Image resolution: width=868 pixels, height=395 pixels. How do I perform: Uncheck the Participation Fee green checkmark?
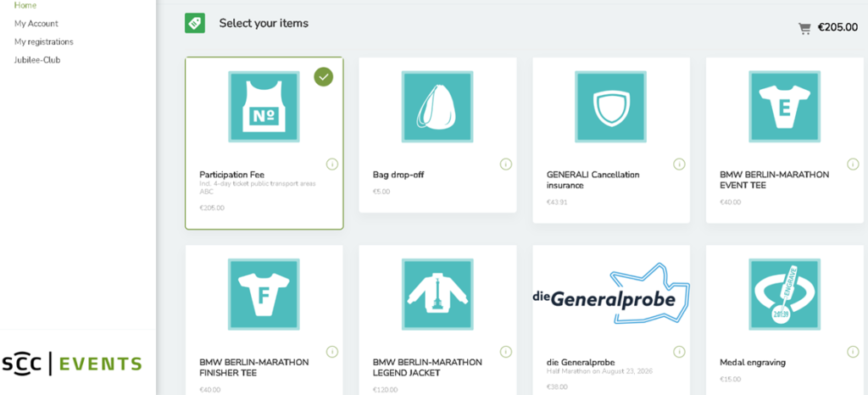tap(323, 77)
